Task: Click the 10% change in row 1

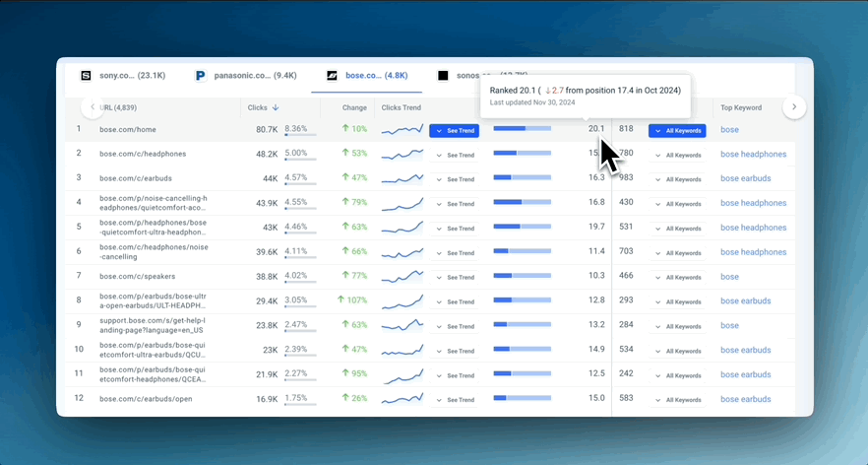Action: (354, 129)
